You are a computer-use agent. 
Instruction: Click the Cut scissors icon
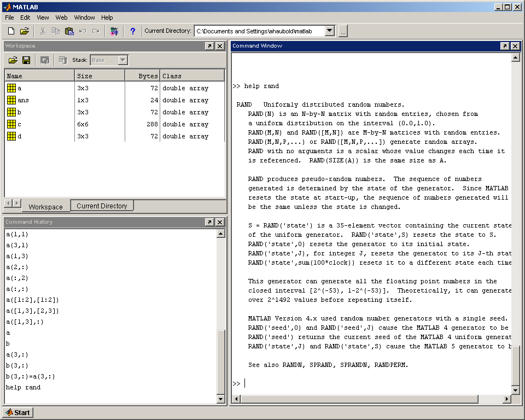(x=43, y=31)
